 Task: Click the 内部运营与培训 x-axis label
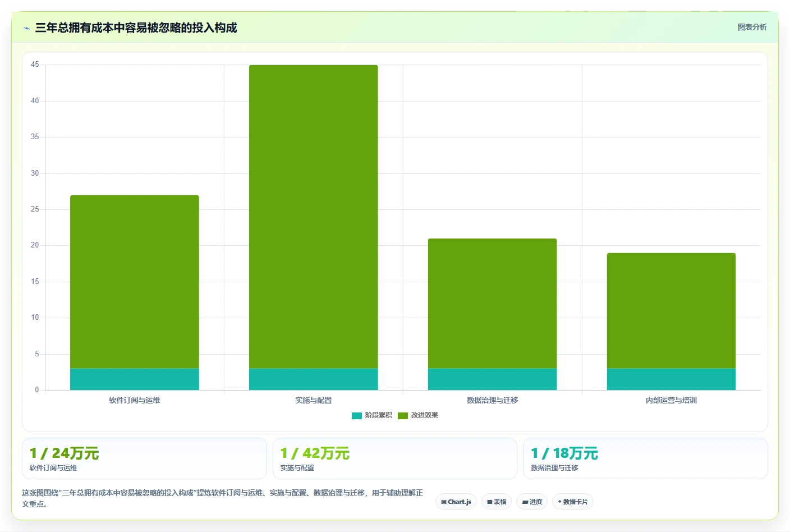(x=671, y=400)
